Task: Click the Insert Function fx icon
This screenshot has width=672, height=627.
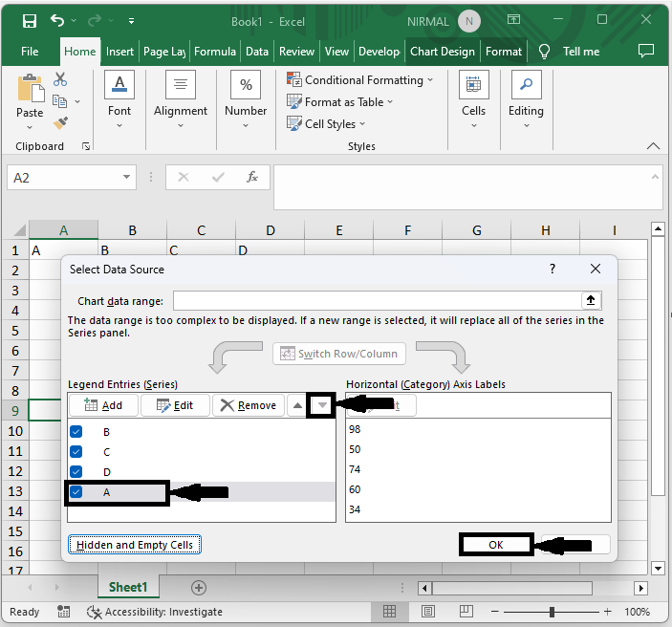Action: tap(252, 177)
